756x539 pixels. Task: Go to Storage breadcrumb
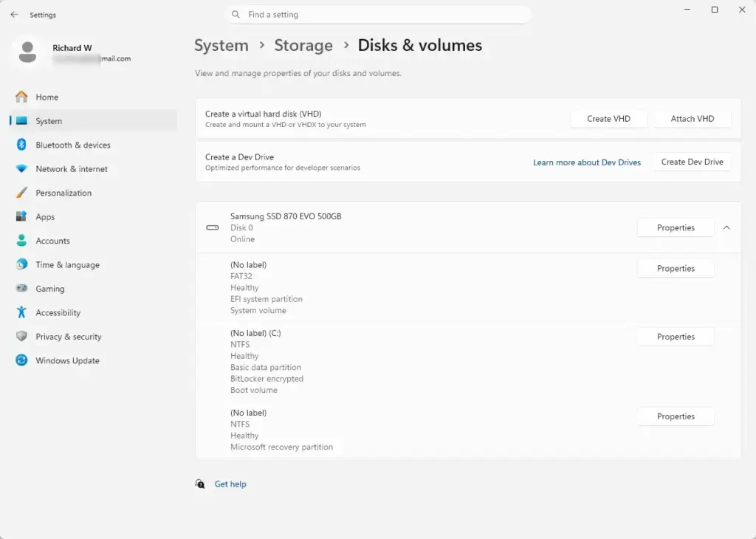[x=303, y=45]
